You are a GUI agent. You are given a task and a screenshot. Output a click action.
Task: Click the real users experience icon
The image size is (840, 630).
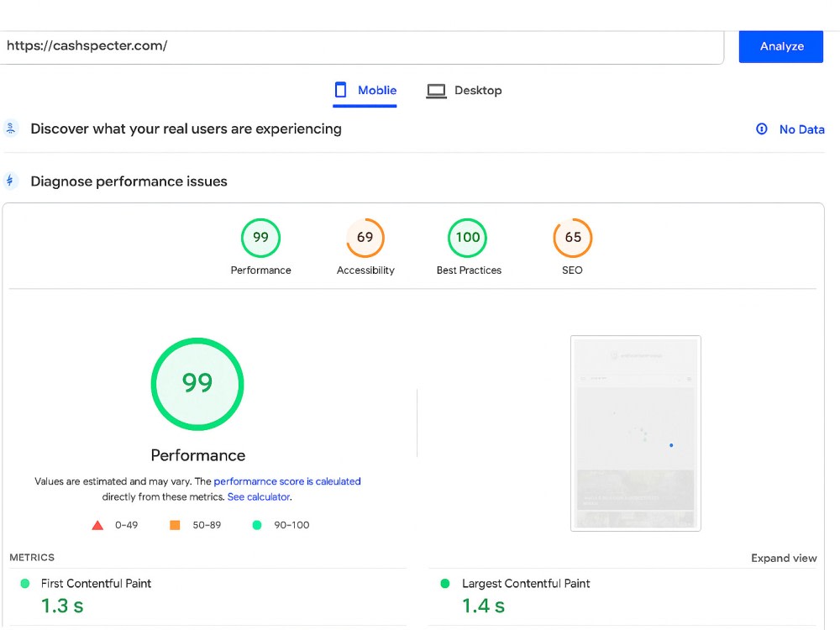pos(10,129)
